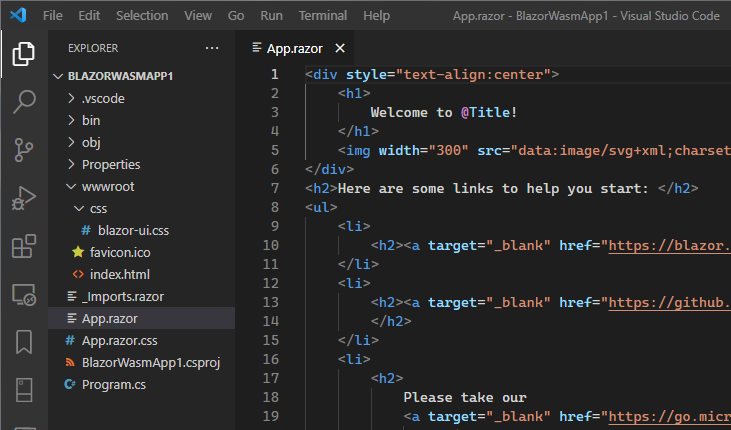Open the Bookmarks view in activity bar
Screen dimensions: 731x430
pos(23,342)
